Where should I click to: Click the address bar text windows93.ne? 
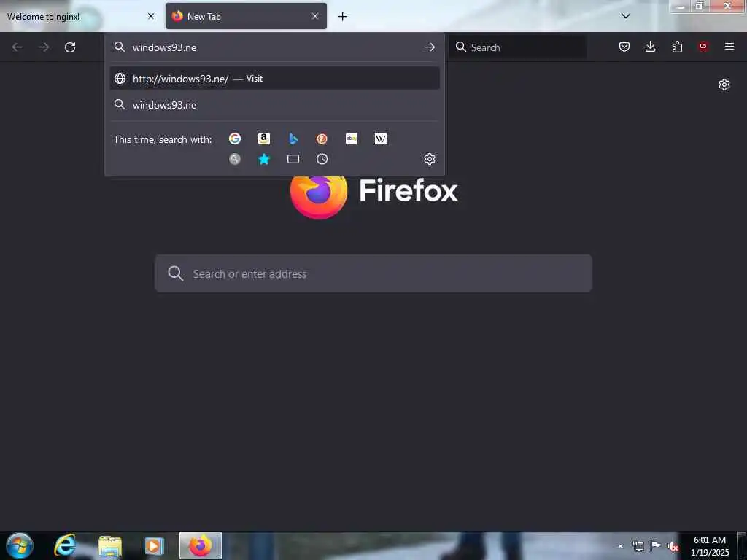[x=164, y=47]
